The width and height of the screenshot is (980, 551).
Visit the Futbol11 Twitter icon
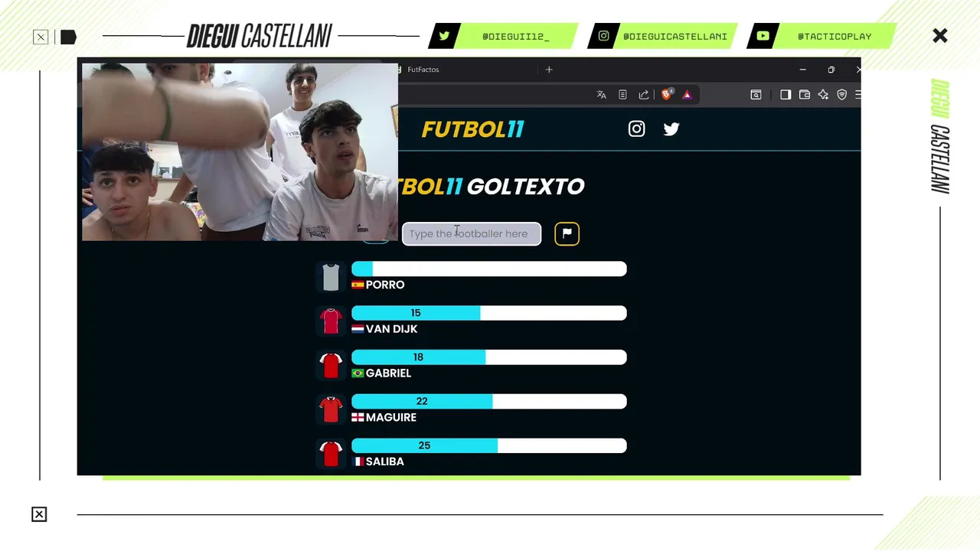[x=671, y=129]
